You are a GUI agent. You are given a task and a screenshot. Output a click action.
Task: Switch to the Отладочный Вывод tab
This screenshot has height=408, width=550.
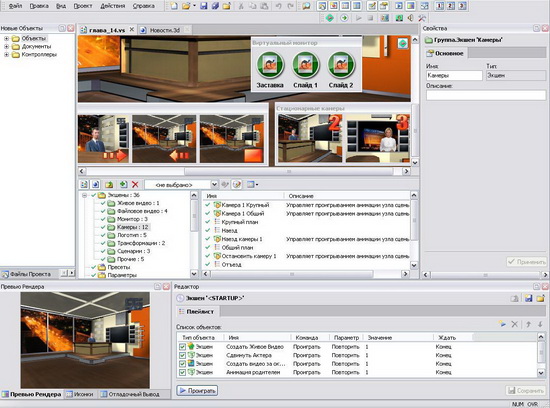click(x=130, y=394)
